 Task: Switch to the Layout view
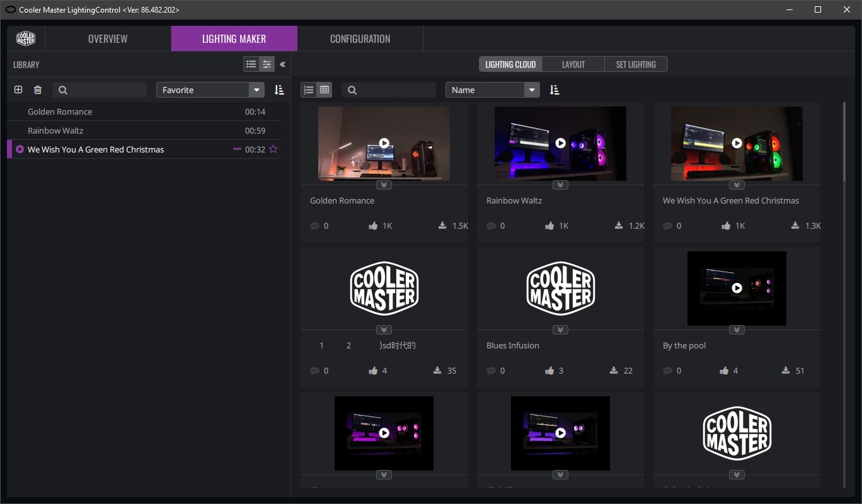click(573, 64)
